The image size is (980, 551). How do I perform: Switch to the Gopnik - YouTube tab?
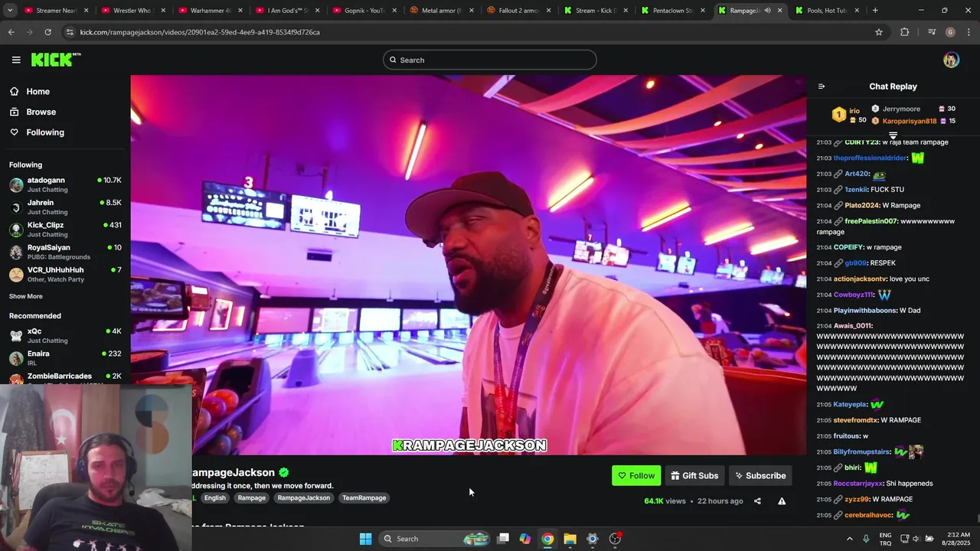coord(364,11)
